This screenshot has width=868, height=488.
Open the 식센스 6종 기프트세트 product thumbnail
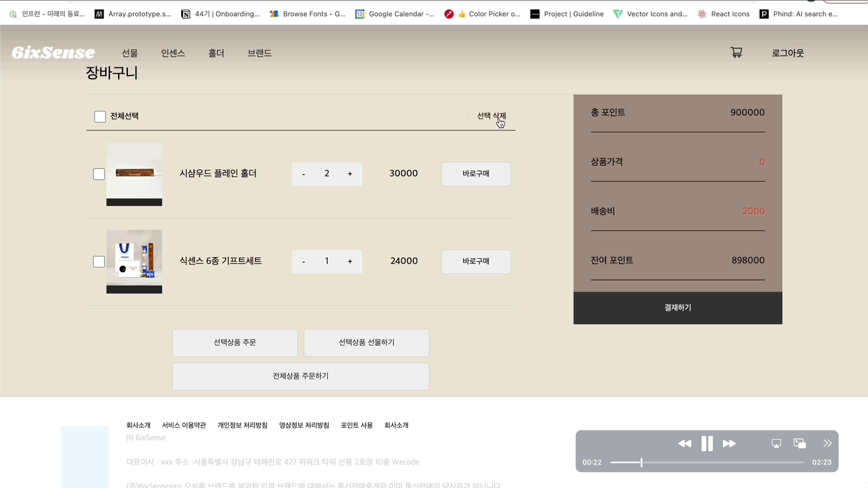134,262
